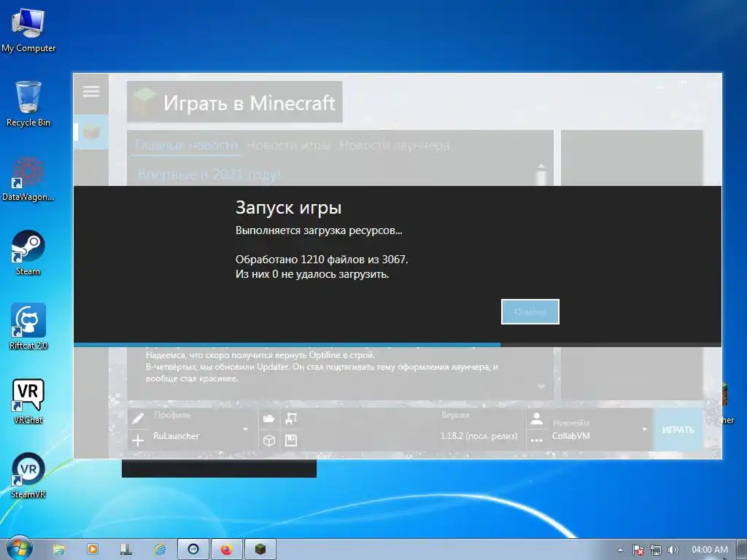Open the Action Center flag icon
747x560 pixels.
pyautogui.click(x=638, y=550)
